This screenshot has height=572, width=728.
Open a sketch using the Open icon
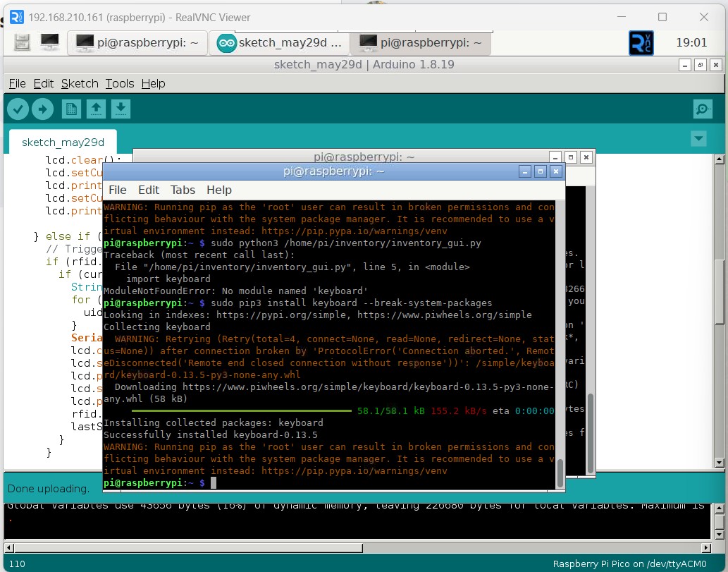coord(96,109)
